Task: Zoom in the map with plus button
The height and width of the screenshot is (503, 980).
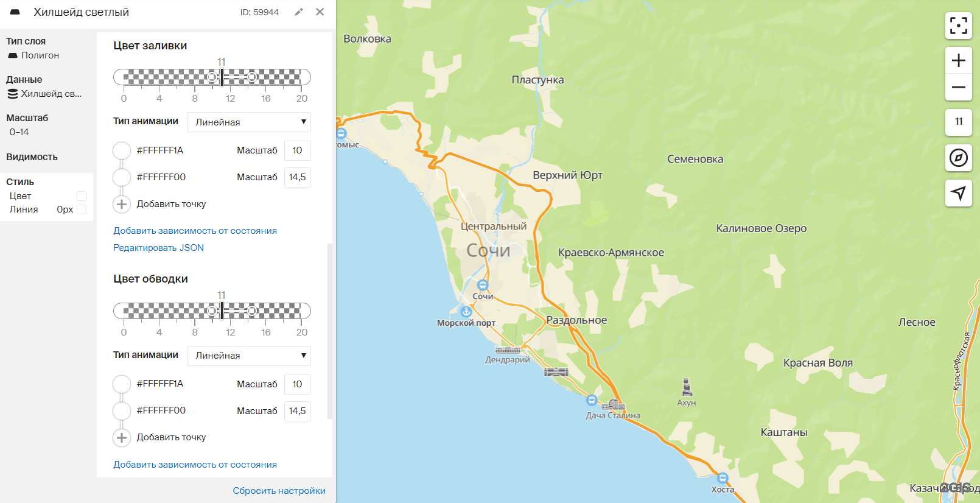Action: (x=958, y=60)
